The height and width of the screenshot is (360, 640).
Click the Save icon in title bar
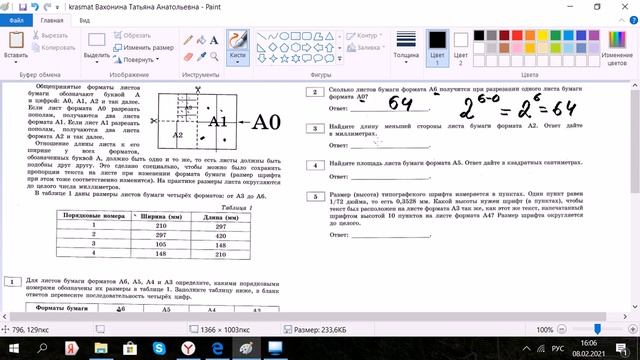(23, 7)
